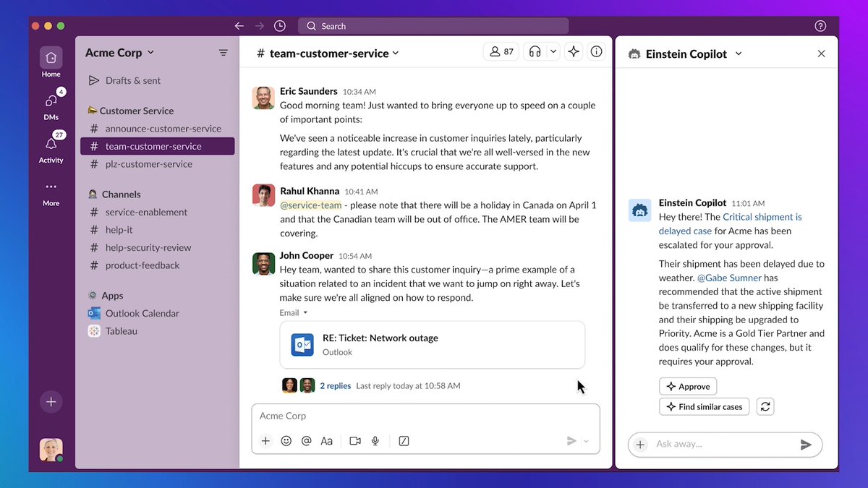
Task: Expand the Email attachment dropdown
Action: coord(294,312)
